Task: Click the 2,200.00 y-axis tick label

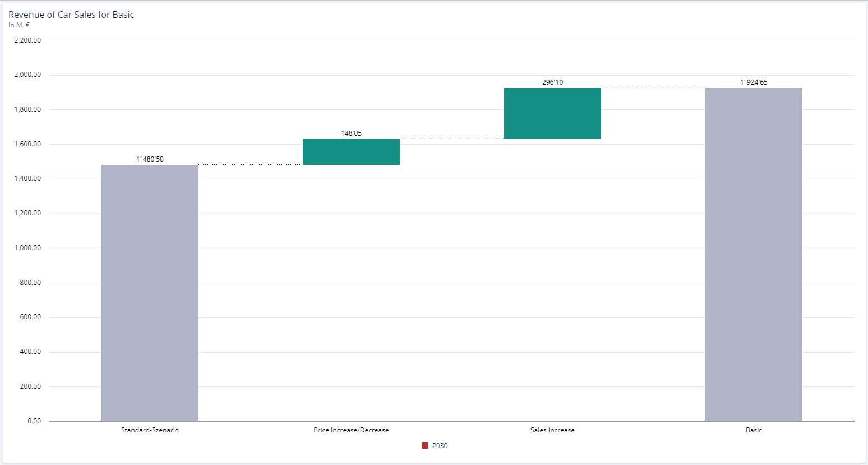Action: point(27,40)
